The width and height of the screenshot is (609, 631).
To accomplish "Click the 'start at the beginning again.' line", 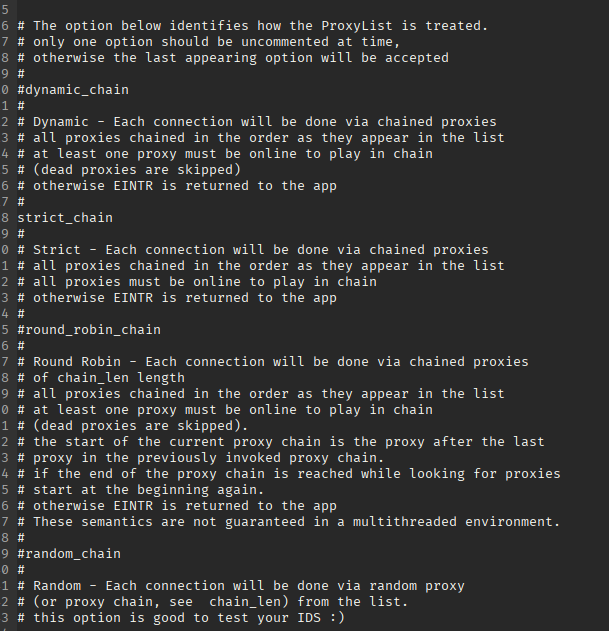I will coord(140,490).
